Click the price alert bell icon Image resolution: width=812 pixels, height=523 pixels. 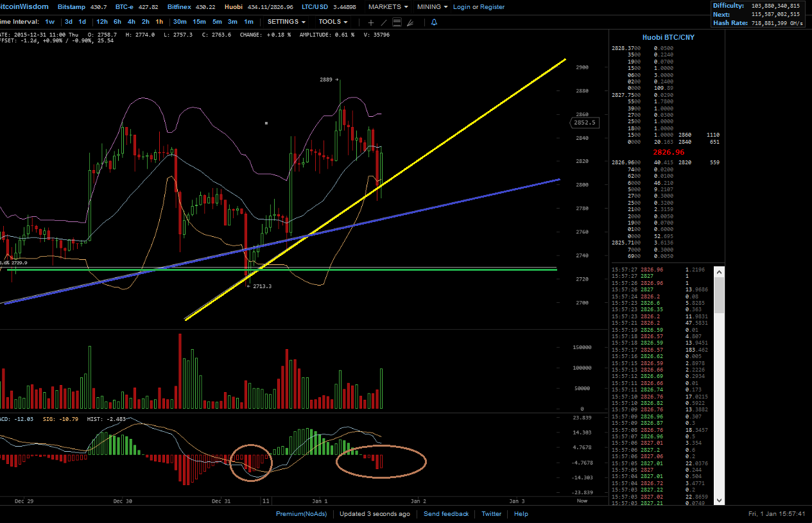[434, 22]
